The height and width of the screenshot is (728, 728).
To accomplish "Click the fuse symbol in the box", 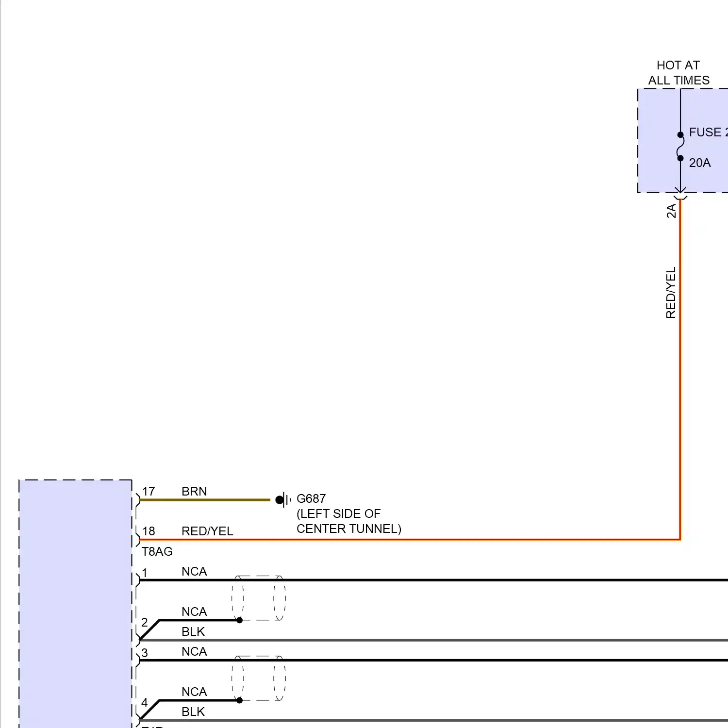I will point(680,147).
